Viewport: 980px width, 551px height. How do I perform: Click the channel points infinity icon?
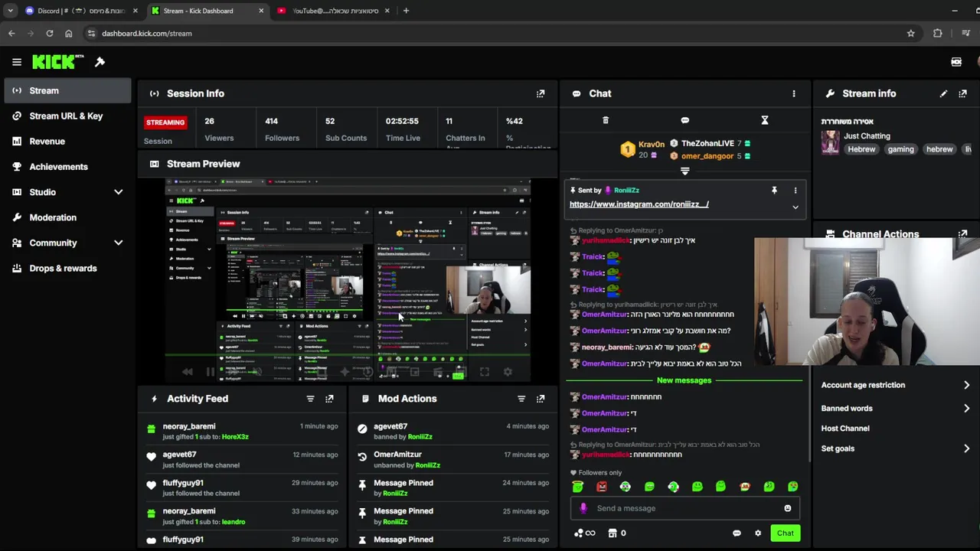pos(585,533)
